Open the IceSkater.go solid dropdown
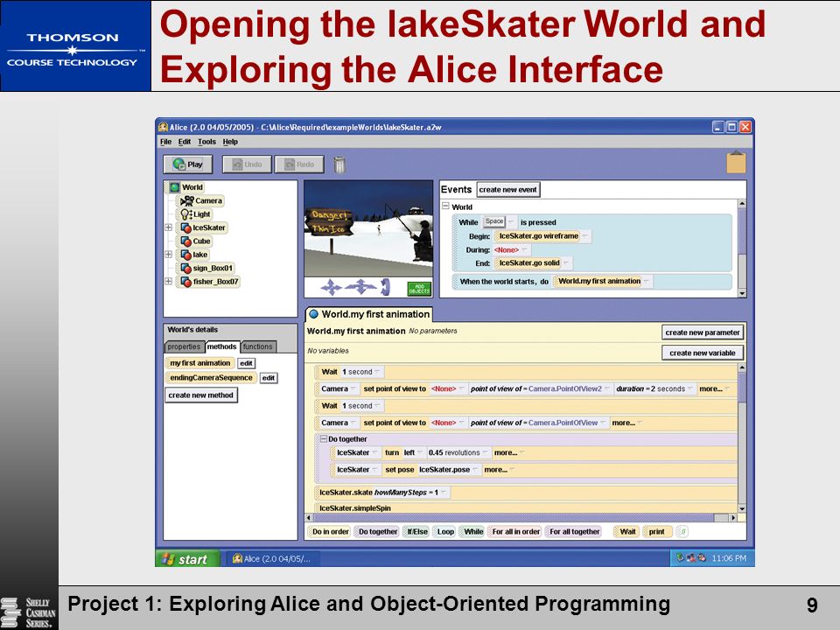Screen dimensions: 840x630 (x=566, y=263)
